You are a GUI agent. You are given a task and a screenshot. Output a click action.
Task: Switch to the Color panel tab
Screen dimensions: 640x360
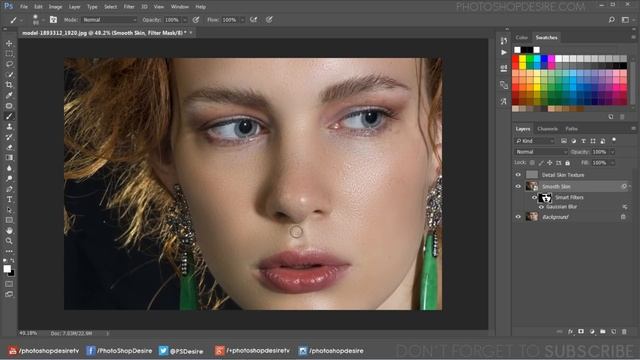(x=521, y=38)
